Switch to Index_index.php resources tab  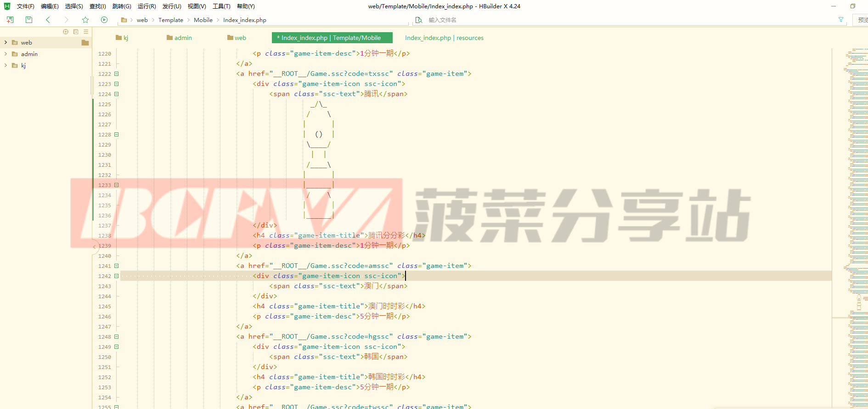click(444, 38)
